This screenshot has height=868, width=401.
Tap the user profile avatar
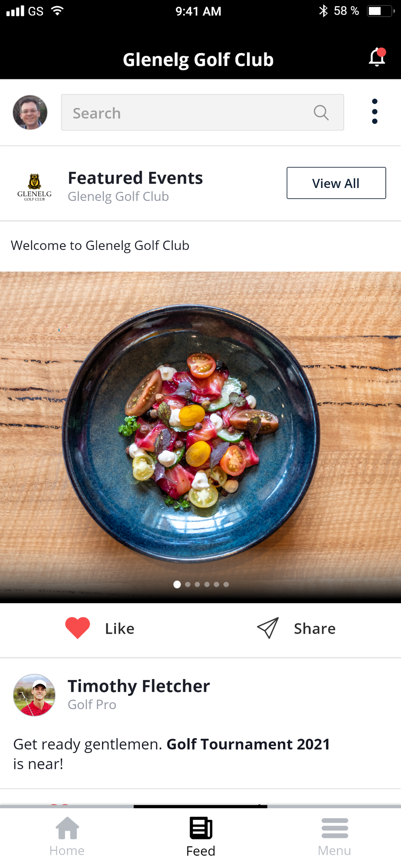point(30,112)
